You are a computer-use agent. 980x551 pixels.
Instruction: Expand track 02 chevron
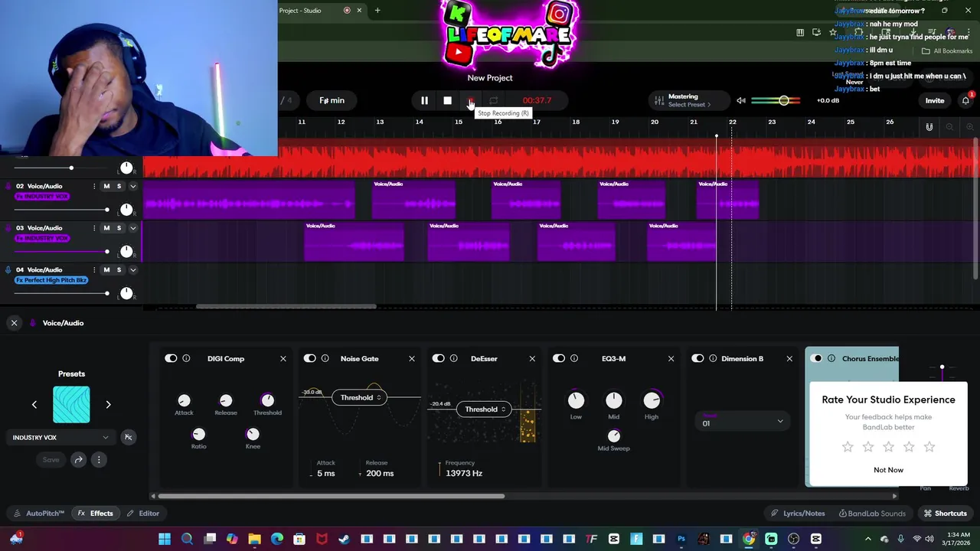coord(132,186)
